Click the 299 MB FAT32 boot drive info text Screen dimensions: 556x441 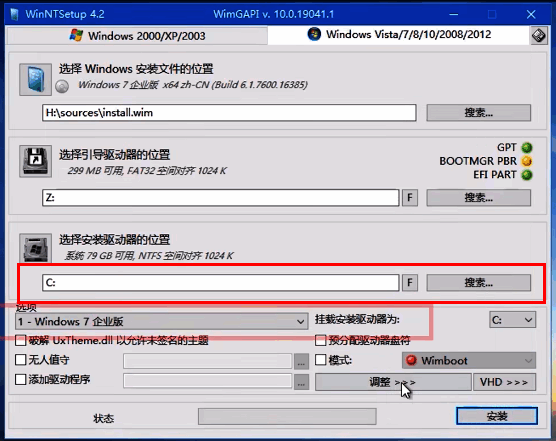click(147, 171)
